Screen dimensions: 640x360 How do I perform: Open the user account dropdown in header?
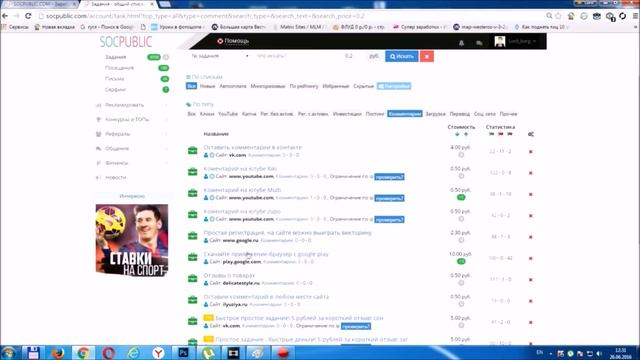tap(516, 41)
